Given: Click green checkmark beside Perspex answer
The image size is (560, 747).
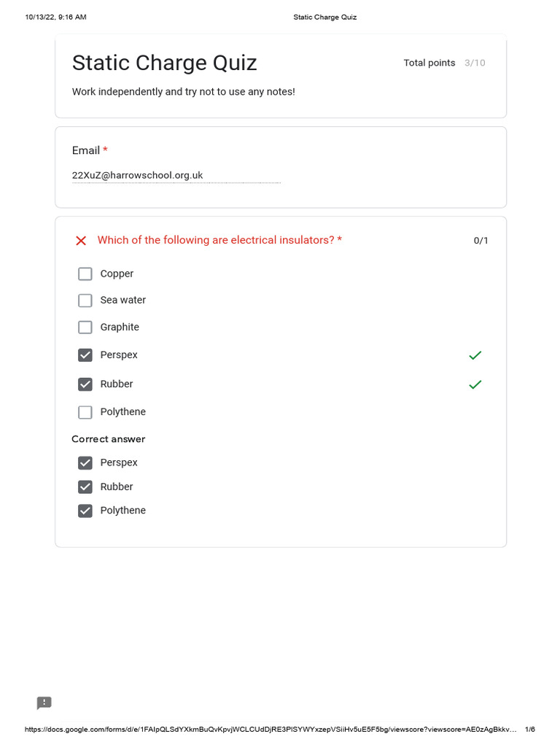Looking at the screenshot, I should (x=475, y=355).
